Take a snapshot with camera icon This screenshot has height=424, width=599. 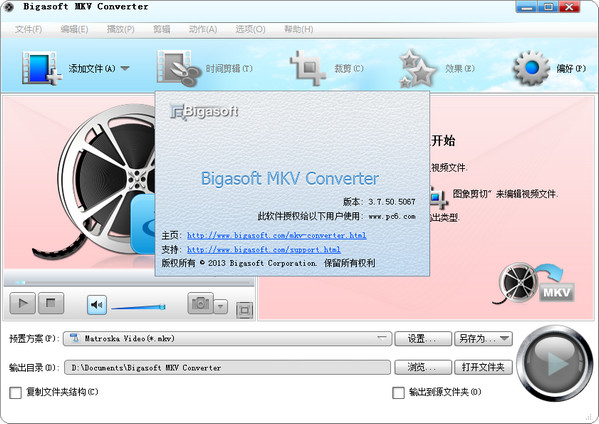200,303
